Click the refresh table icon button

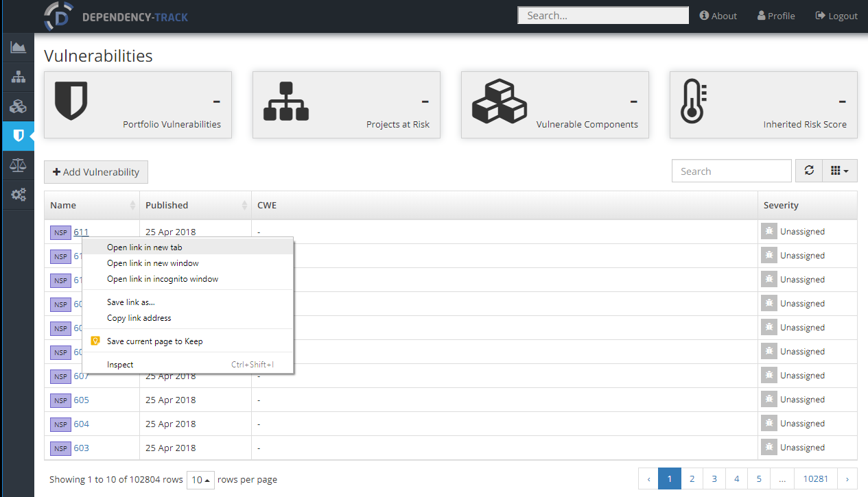pos(809,171)
